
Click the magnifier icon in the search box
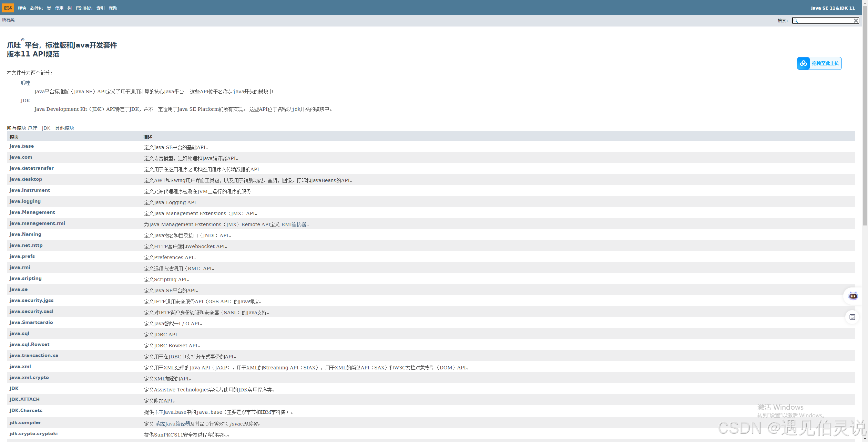(x=796, y=21)
